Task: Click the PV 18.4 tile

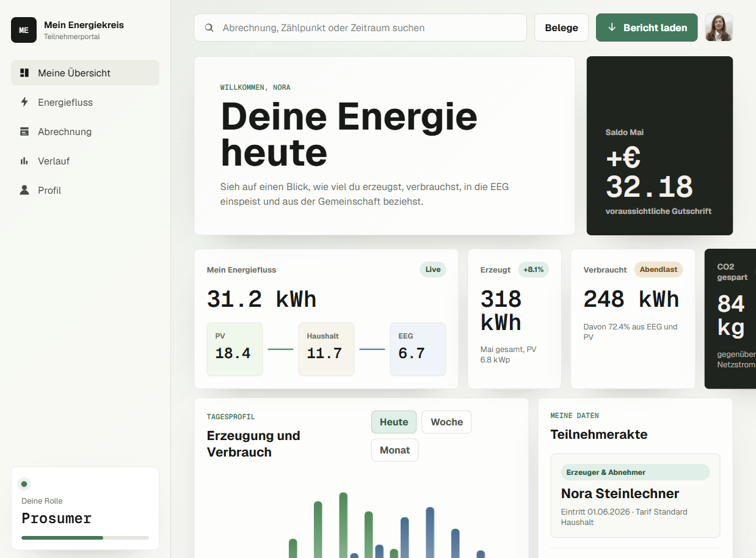Action: pyautogui.click(x=234, y=349)
